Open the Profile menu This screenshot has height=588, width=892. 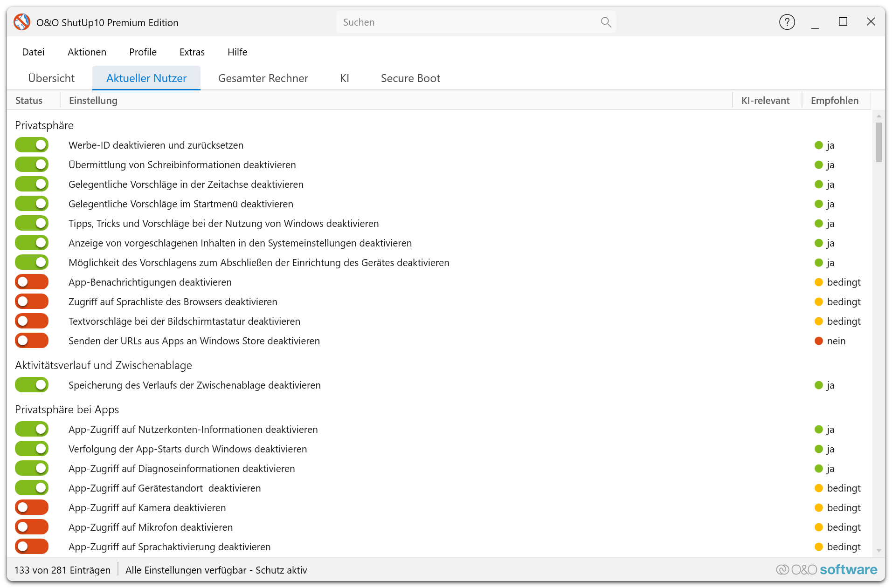tap(143, 52)
